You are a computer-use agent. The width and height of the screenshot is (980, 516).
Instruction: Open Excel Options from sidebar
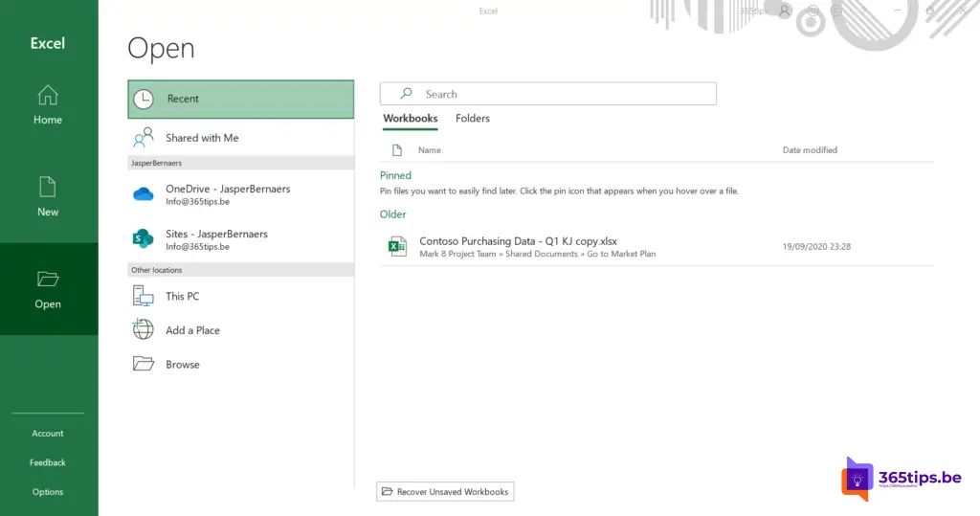click(48, 492)
